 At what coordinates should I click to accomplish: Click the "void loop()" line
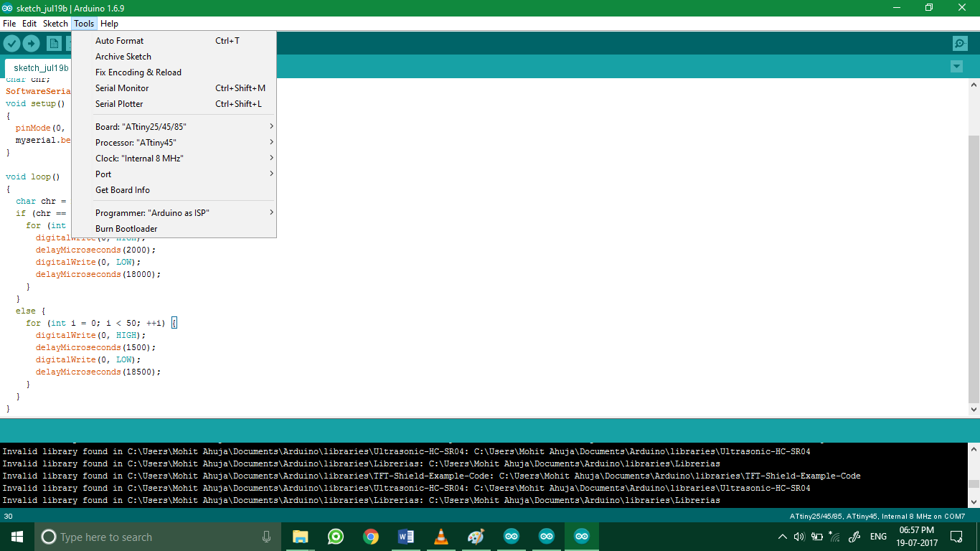tap(33, 176)
